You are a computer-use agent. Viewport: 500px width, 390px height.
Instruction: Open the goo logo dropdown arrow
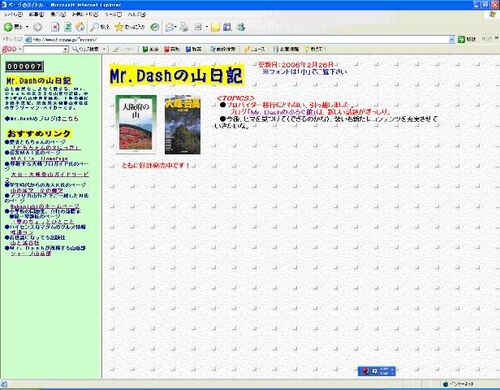point(20,49)
